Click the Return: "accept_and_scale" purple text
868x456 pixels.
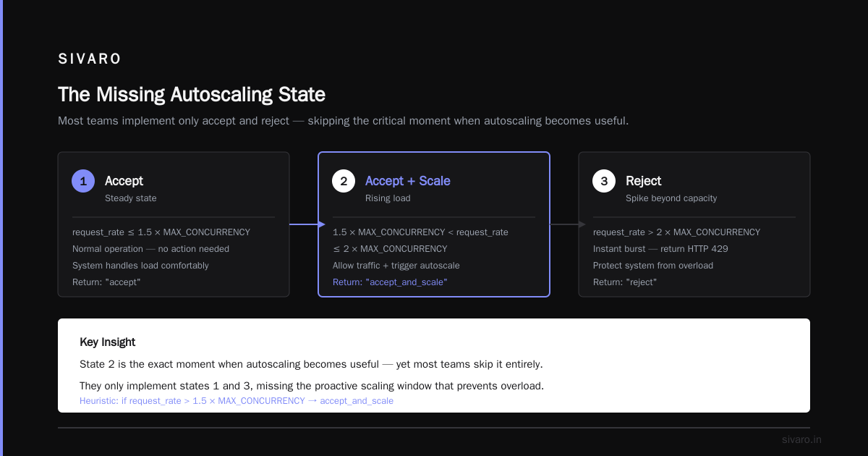390,282
